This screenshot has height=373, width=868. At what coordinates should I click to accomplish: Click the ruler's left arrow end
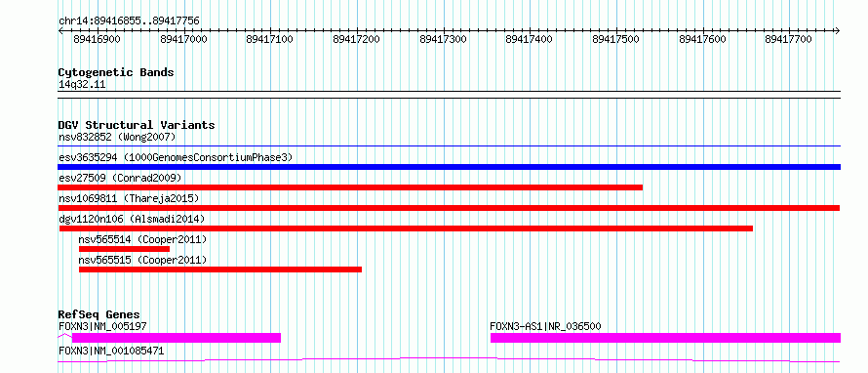tap(61, 30)
